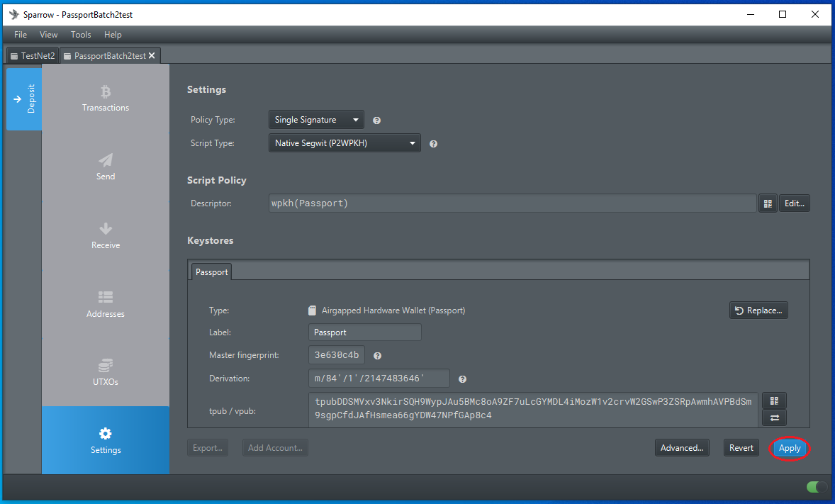Image resolution: width=835 pixels, height=504 pixels.
Task: Show descriptor QR code icon
Action: click(x=768, y=203)
